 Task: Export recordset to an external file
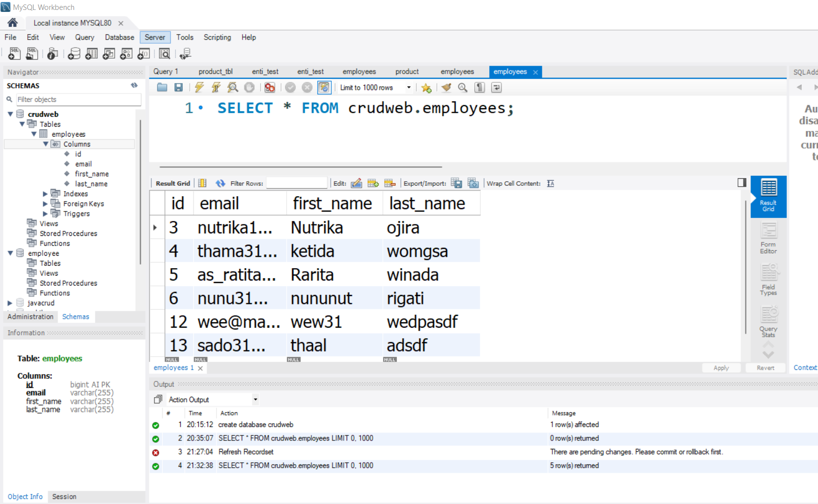click(456, 183)
